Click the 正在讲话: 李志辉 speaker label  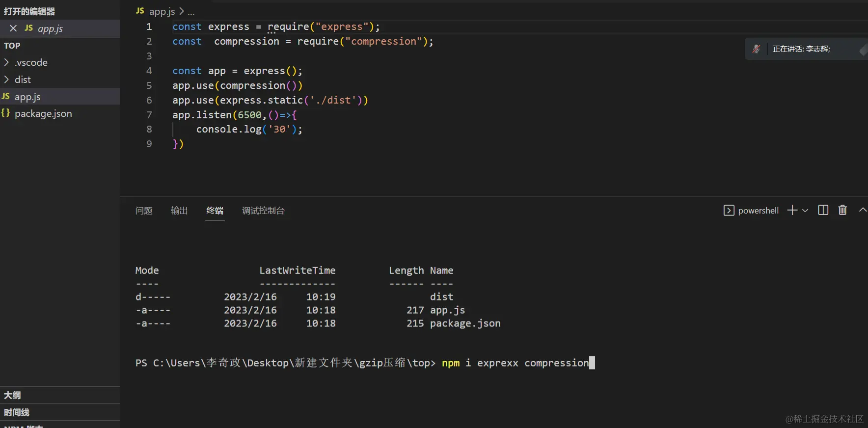tap(801, 49)
